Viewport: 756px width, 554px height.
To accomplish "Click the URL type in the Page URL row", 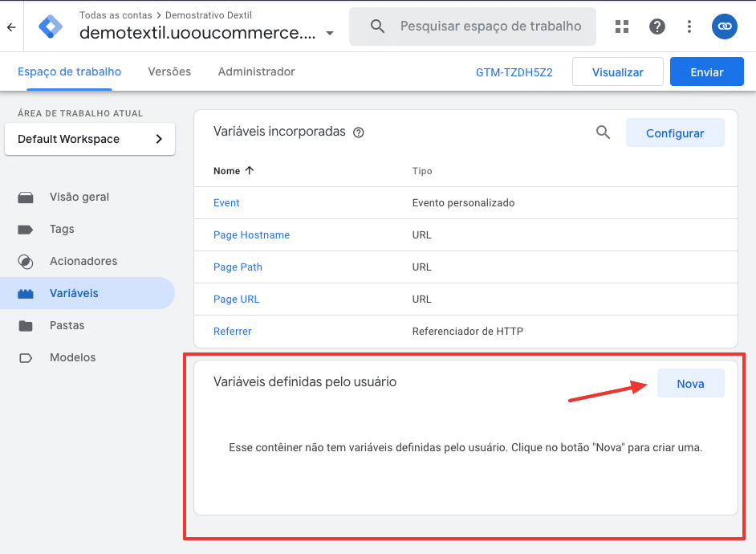I will (421, 299).
